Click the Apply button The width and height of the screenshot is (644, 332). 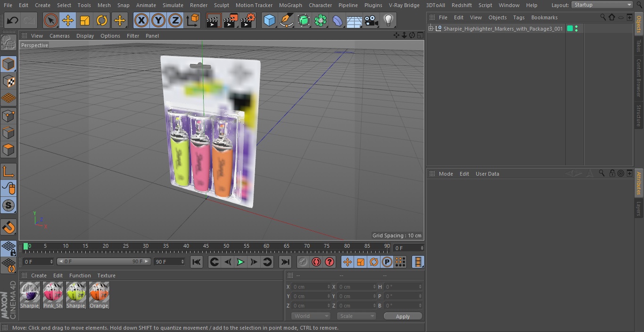coord(403,316)
